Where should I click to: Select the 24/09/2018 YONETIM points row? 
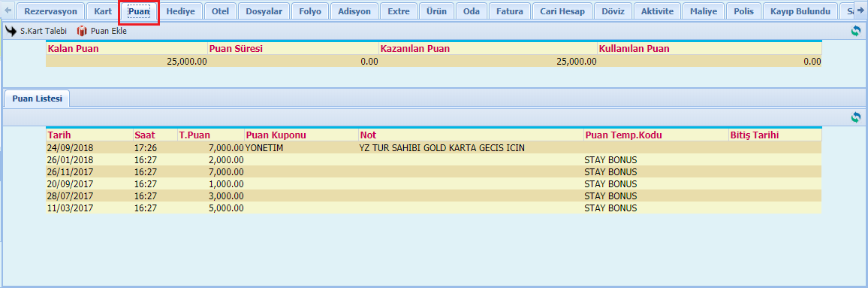pos(433,148)
